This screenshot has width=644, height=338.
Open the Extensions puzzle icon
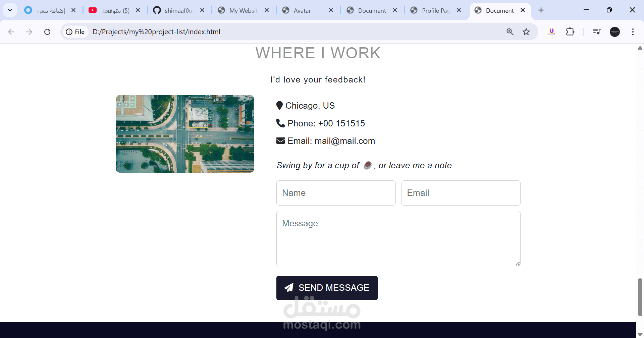click(x=570, y=32)
